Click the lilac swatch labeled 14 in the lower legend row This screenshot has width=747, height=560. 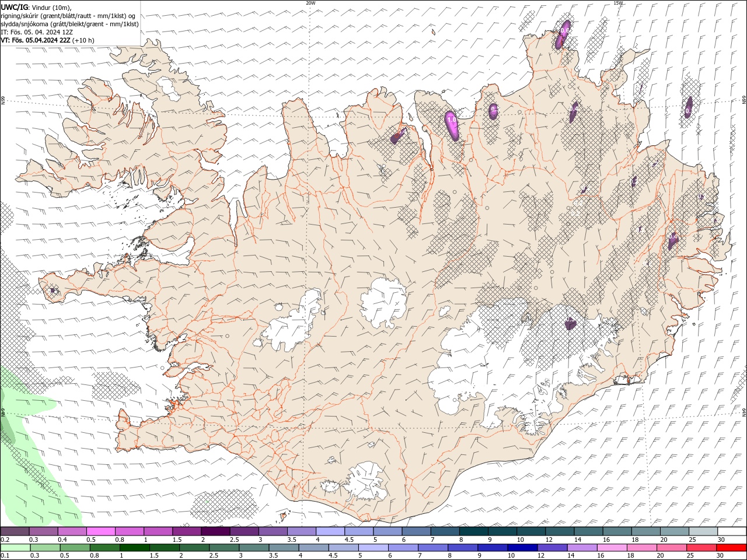pyautogui.click(x=581, y=547)
